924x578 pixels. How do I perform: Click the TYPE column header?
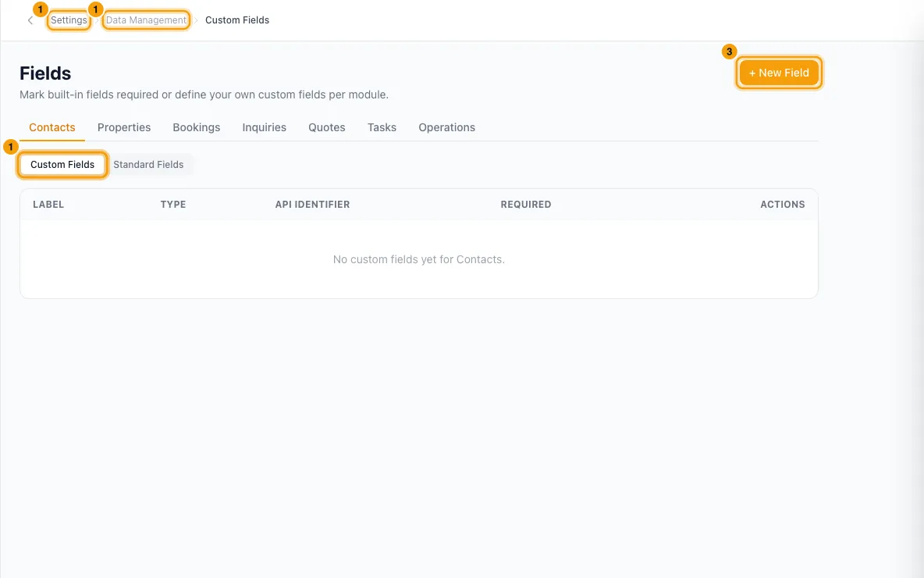173,205
